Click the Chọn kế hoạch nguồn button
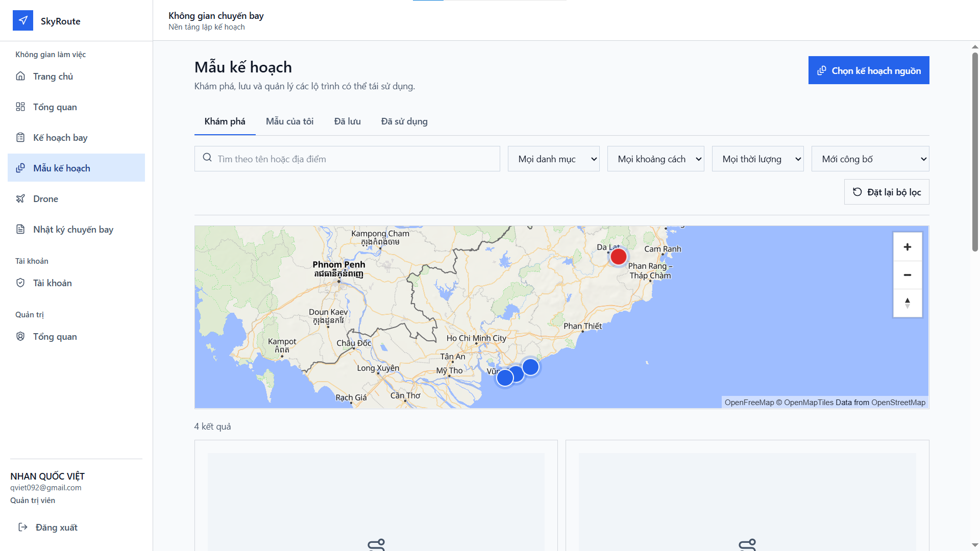Image resolution: width=980 pixels, height=551 pixels. coord(869,70)
